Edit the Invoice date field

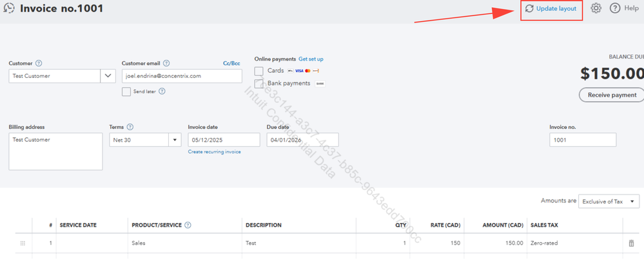[224, 140]
